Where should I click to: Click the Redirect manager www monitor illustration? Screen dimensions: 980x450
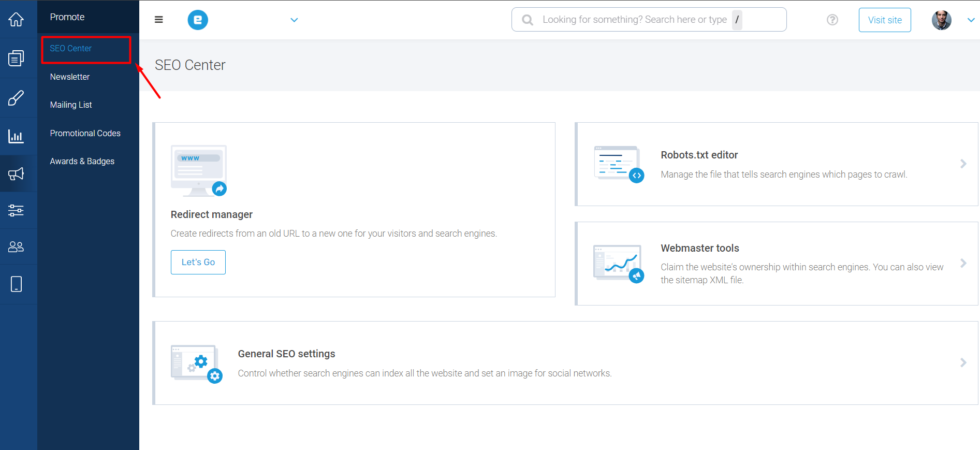199,171
